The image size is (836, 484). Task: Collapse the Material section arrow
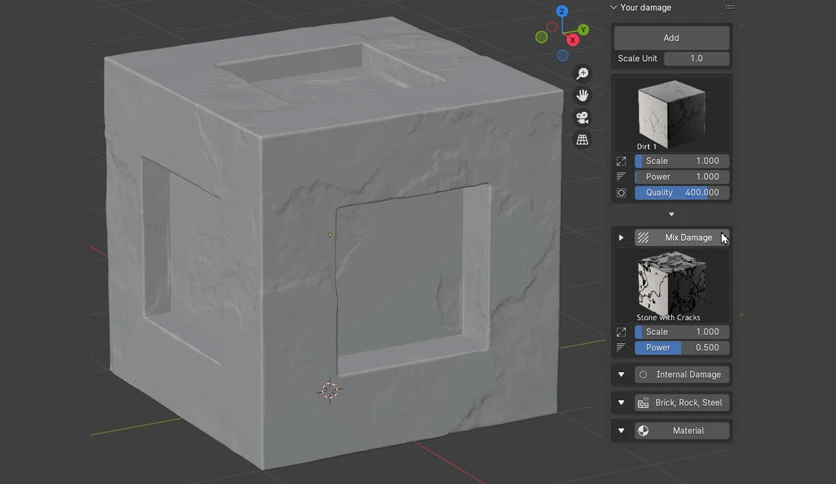coord(621,431)
